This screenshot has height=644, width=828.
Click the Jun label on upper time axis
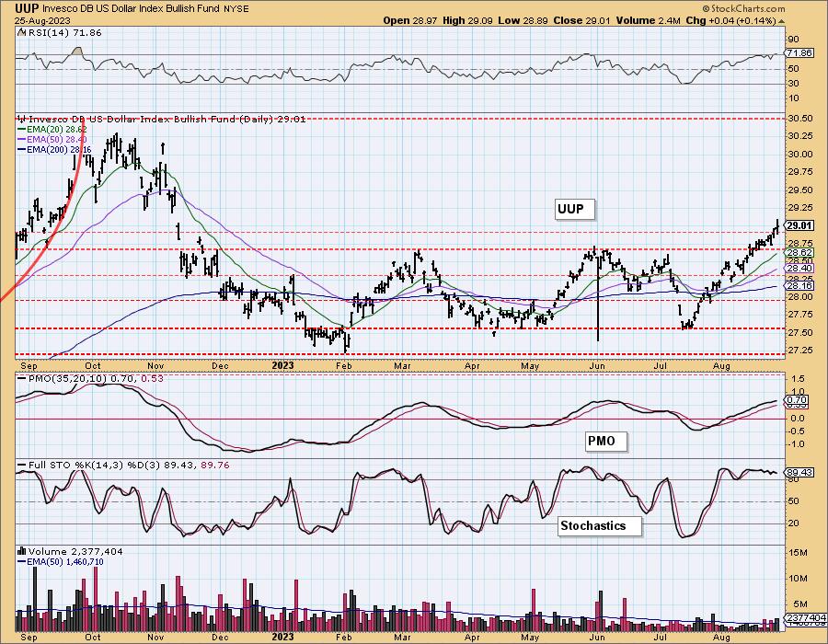(x=597, y=365)
